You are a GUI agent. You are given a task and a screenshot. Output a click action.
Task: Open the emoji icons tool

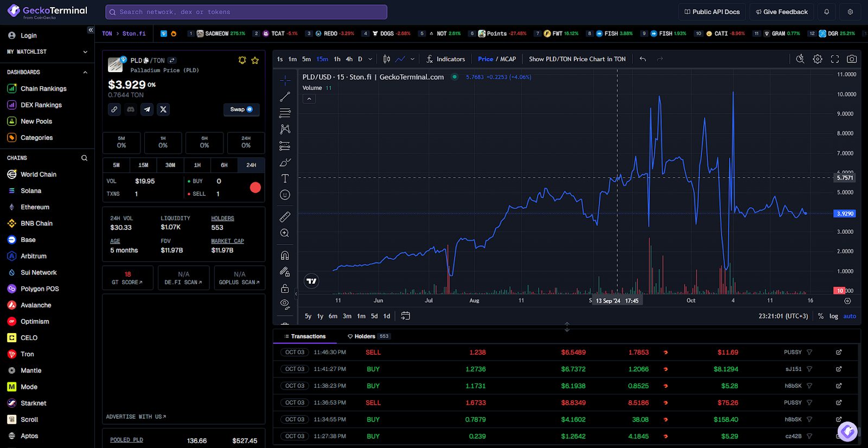(285, 195)
